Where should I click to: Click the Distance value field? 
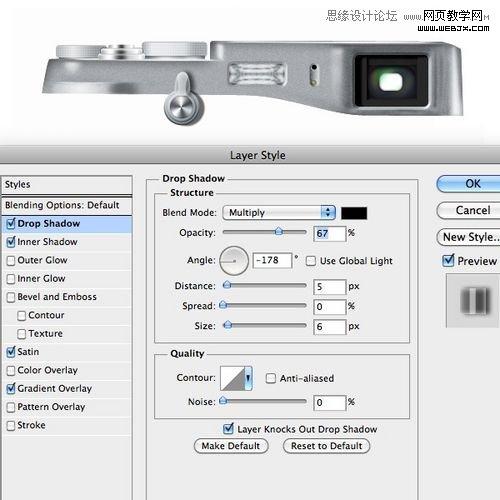coord(329,287)
